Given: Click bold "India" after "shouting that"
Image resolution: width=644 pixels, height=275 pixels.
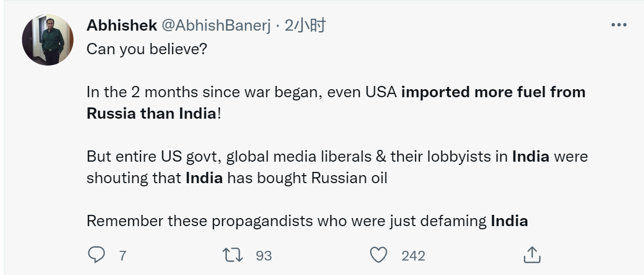Looking at the screenshot, I should pos(204,178).
